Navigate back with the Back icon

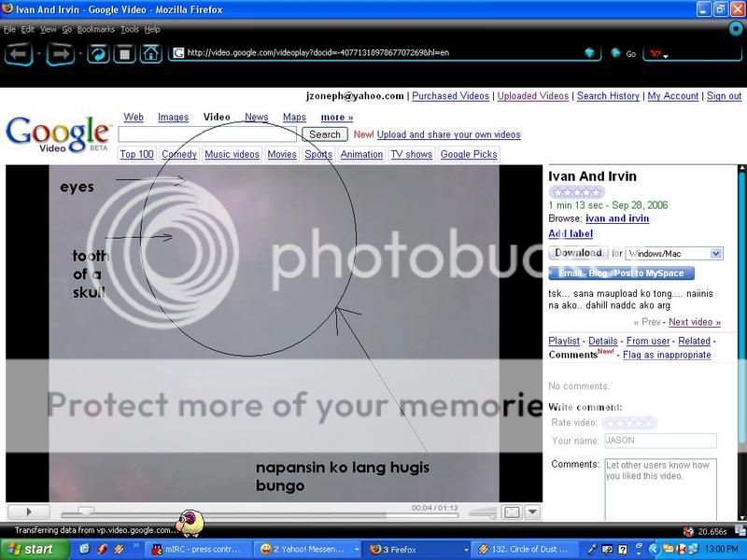(17, 53)
